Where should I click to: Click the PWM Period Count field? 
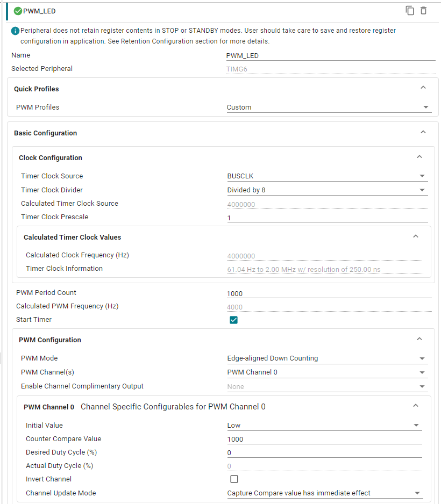pos(329,293)
